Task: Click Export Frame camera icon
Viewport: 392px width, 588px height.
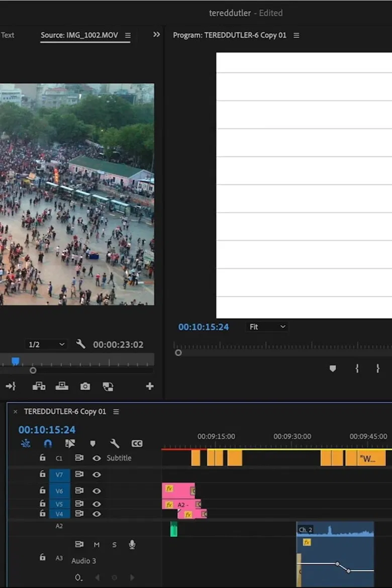Action: click(x=85, y=386)
